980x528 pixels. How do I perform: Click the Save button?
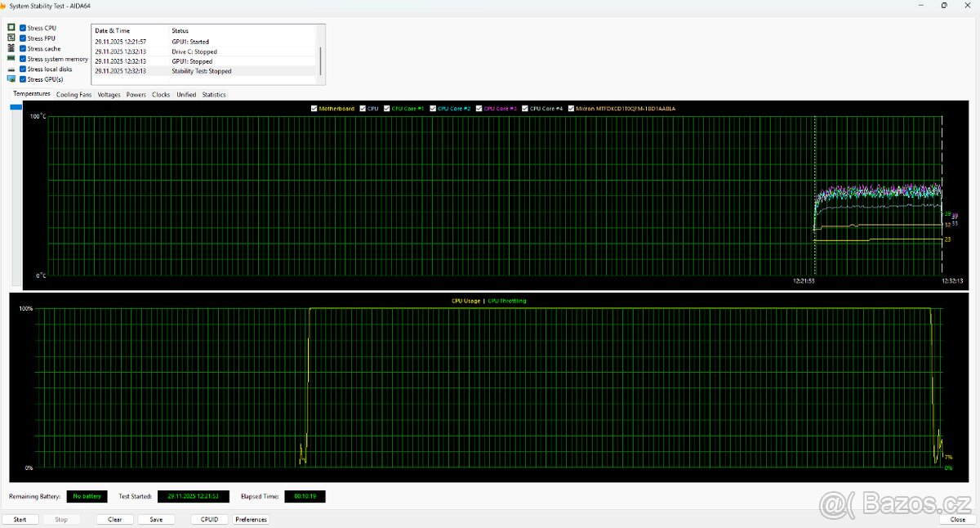pyautogui.click(x=156, y=519)
